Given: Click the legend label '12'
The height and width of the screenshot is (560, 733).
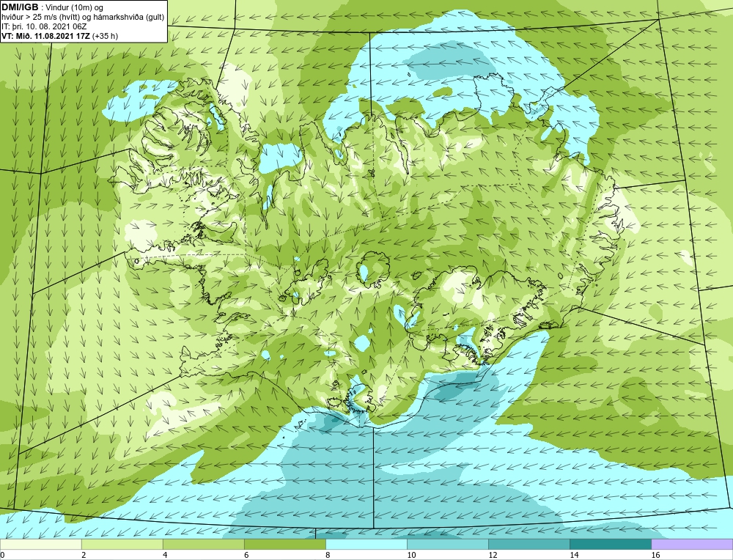Looking at the screenshot, I should pos(493,556).
